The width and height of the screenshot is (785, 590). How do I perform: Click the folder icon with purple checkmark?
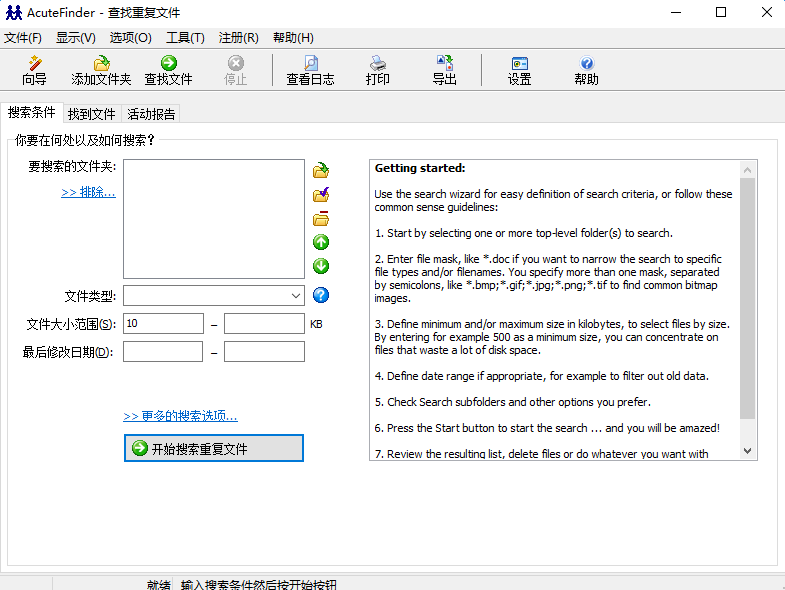coord(321,195)
